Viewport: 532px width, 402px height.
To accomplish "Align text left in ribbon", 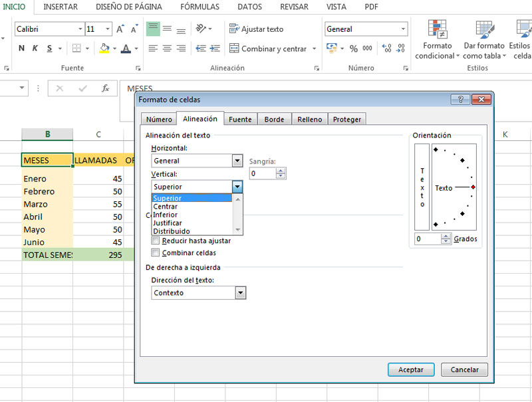I will (153, 49).
